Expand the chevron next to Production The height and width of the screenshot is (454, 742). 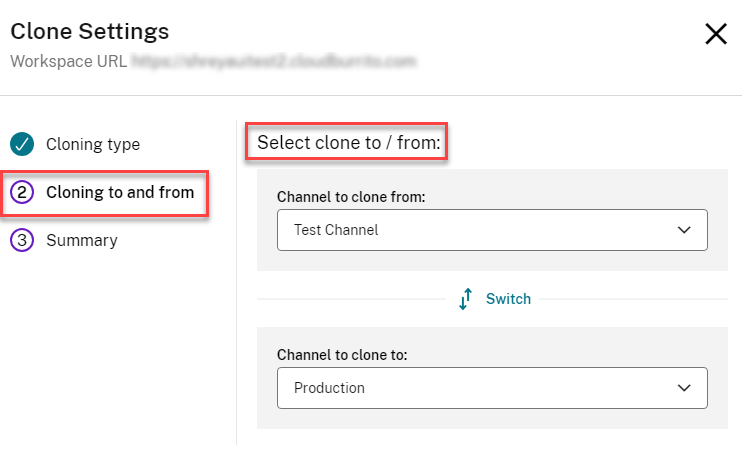click(684, 388)
